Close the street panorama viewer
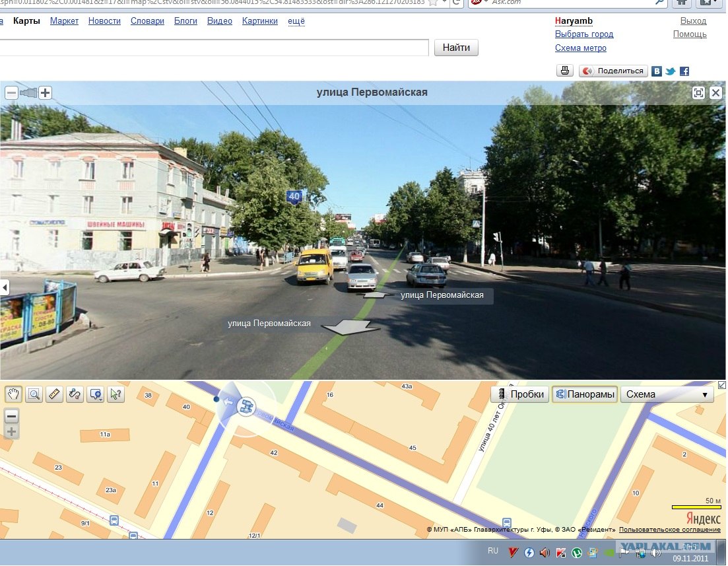The height and width of the screenshot is (566, 728). [716, 93]
